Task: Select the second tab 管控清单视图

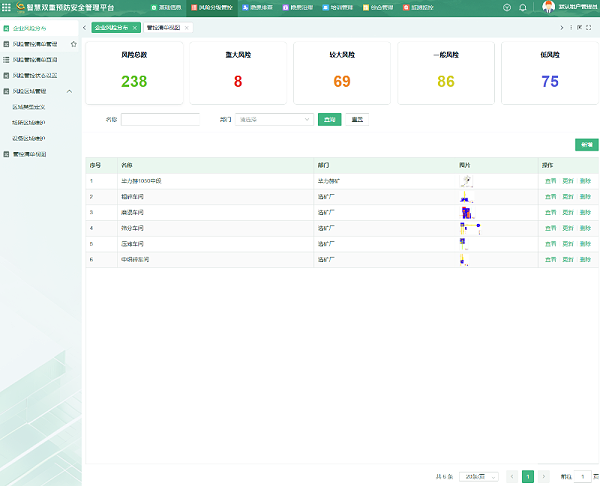Action: pyautogui.click(x=163, y=28)
